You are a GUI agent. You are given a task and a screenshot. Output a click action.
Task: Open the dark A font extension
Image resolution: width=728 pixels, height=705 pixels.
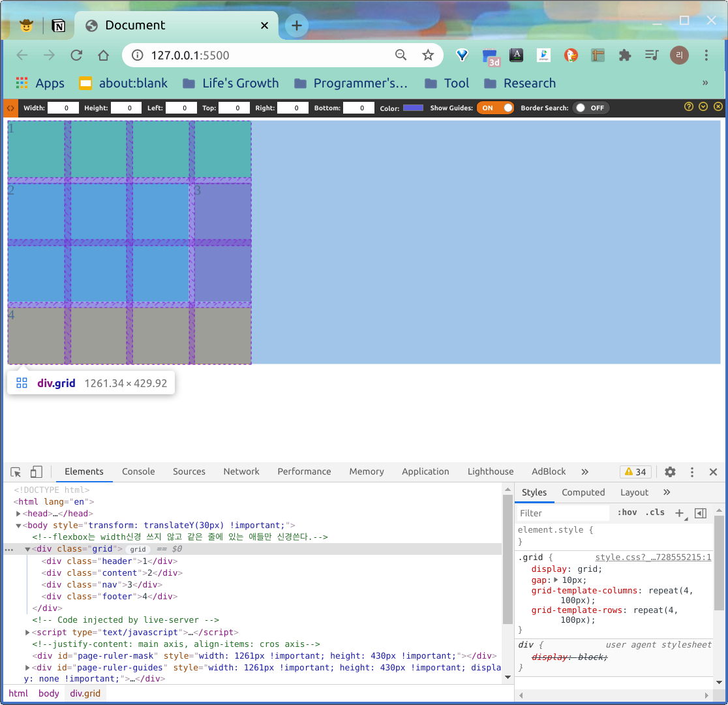[516, 55]
